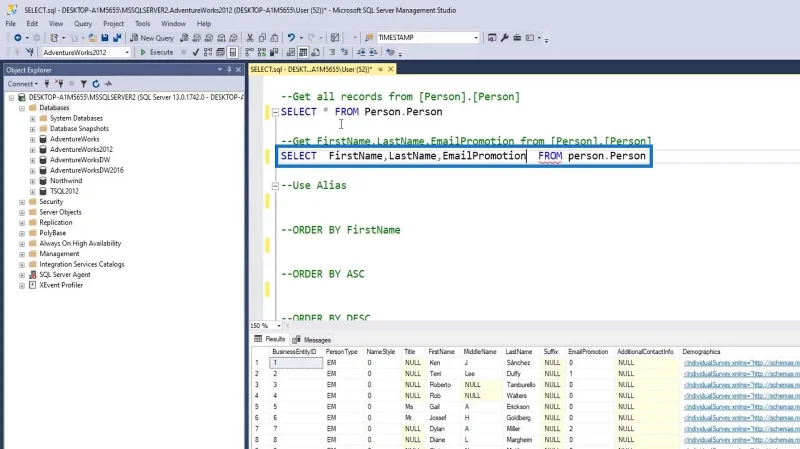800x449 pixels.
Task: Click the Database Engine Query icon
Action: coord(184,38)
